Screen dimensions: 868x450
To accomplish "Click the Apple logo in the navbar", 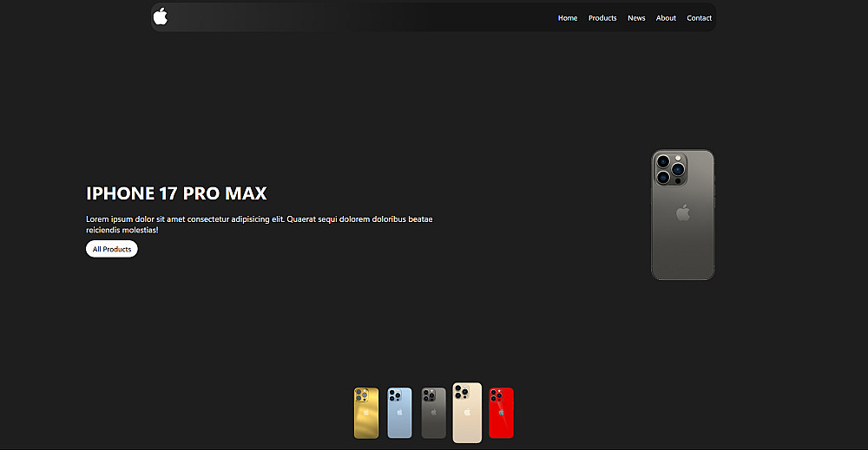I will (161, 16).
